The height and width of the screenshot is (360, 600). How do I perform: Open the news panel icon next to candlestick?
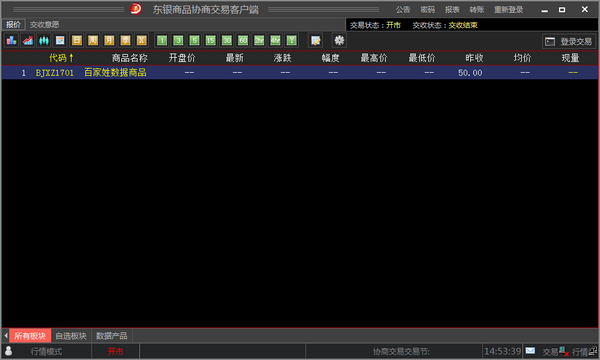click(60, 40)
